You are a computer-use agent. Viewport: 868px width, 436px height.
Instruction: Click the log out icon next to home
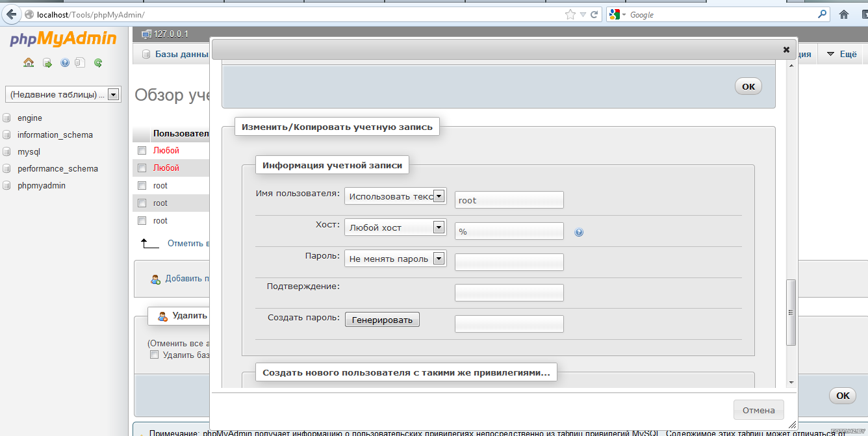[x=47, y=63]
